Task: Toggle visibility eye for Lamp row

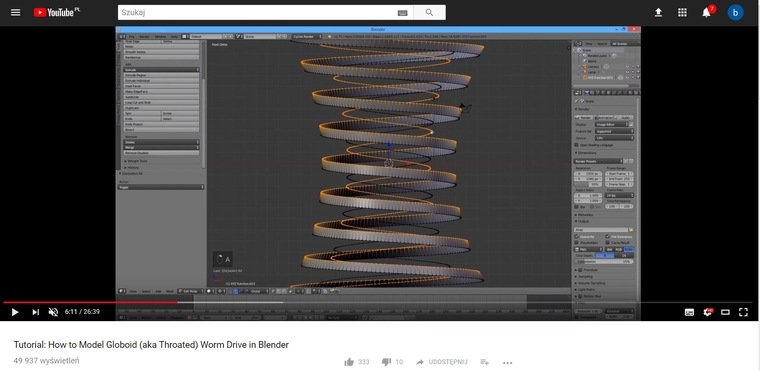Action: point(627,72)
